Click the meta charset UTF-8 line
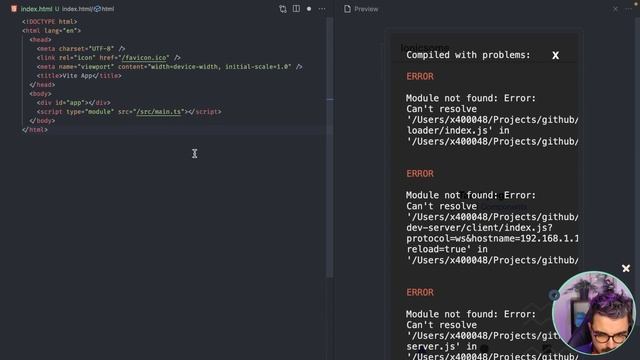The height and width of the screenshot is (360, 640). 81,49
